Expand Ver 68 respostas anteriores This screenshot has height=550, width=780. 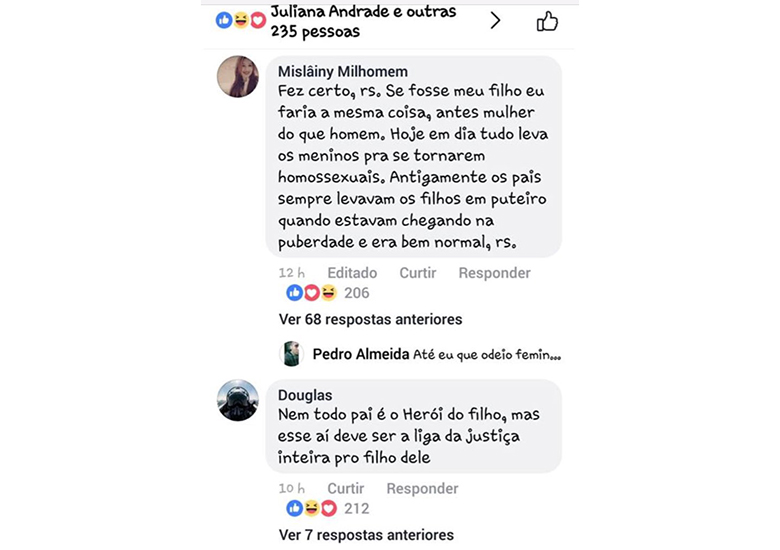[x=371, y=319]
